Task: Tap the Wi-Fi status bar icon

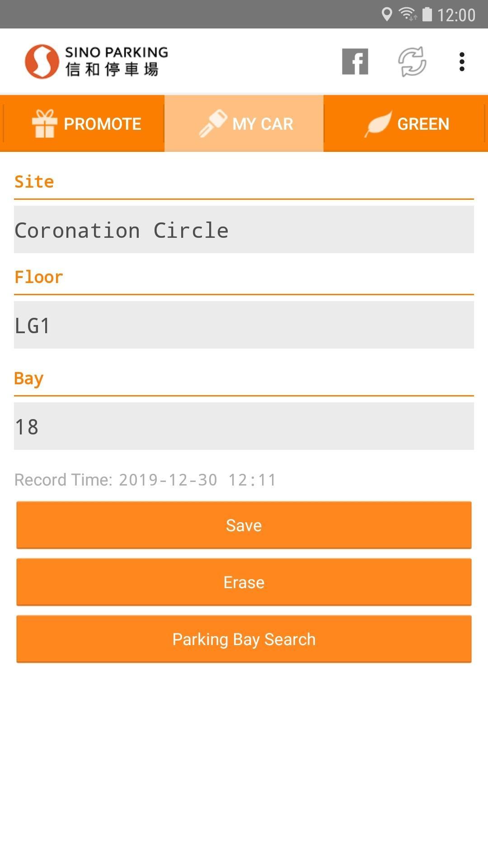Action: click(408, 14)
